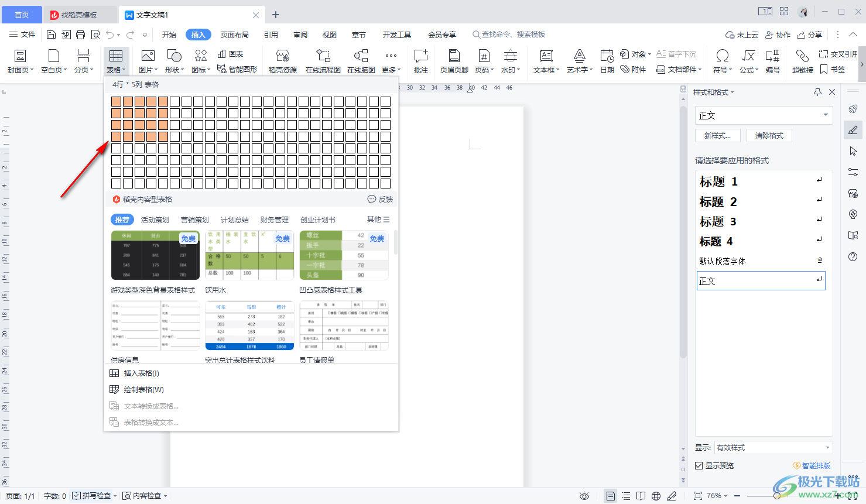Select the 游戏类型深色背景表格样式 template

(155, 255)
